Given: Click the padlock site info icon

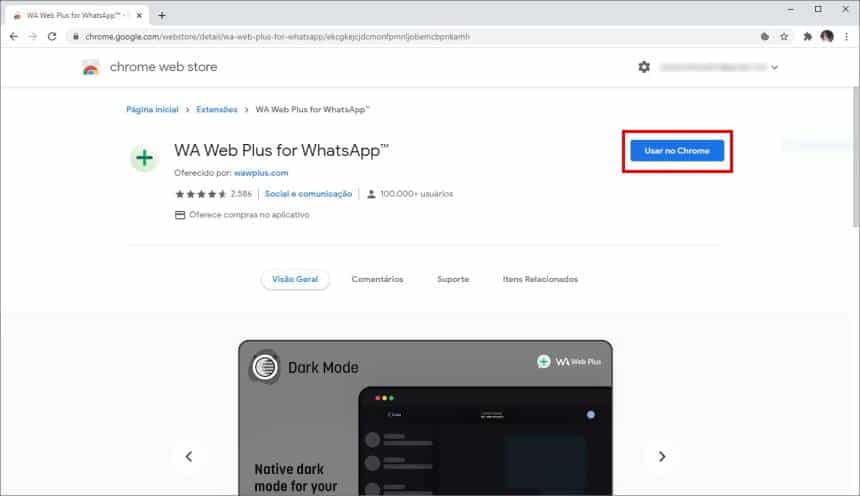Looking at the screenshot, I should tap(76, 37).
